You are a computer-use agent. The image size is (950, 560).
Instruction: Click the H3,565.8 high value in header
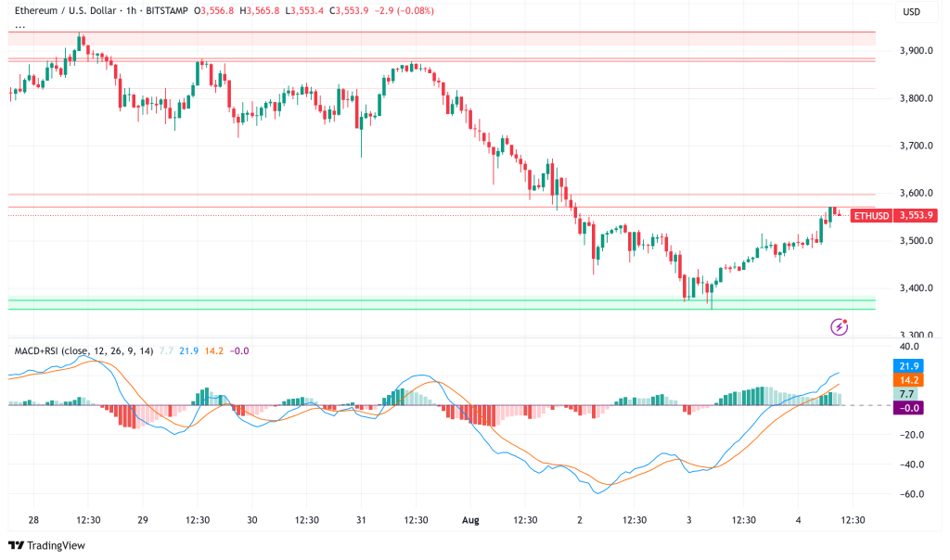tap(260, 11)
